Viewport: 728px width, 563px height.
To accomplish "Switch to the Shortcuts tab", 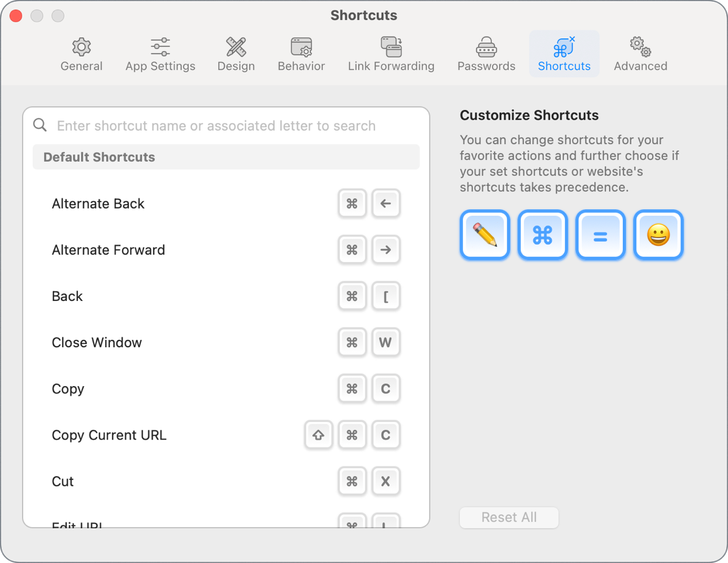I will [564, 54].
